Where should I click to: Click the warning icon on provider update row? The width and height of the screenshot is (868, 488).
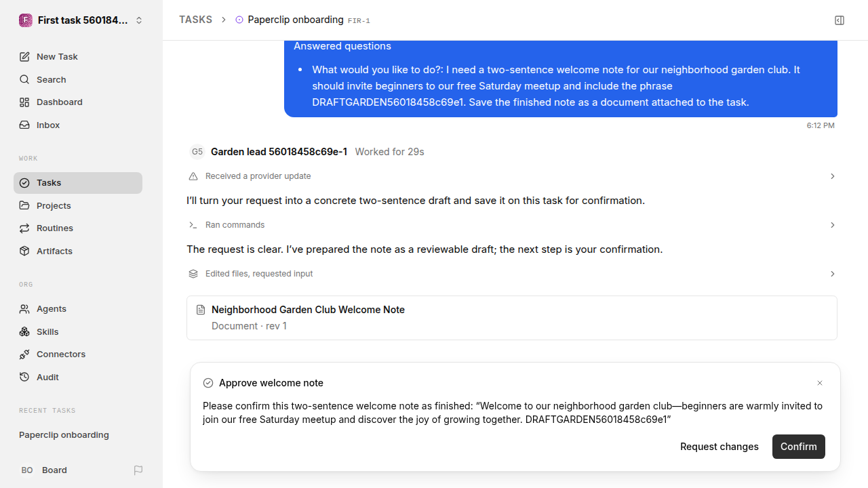(193, 176)
